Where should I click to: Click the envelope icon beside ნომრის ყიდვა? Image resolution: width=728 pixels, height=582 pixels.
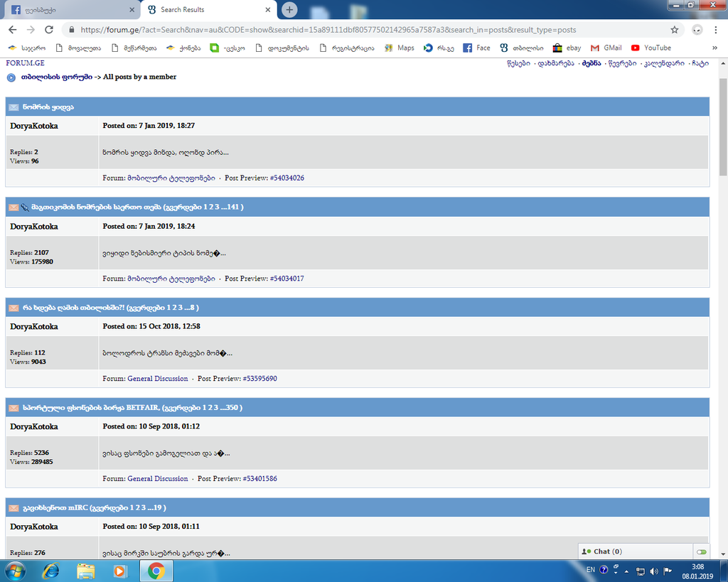14,107
